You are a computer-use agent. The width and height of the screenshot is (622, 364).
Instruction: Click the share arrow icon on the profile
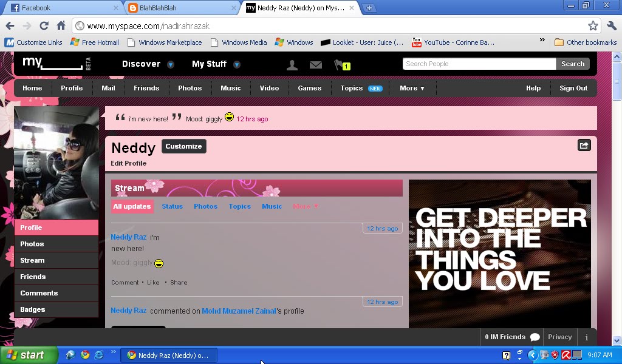(584, 146)
